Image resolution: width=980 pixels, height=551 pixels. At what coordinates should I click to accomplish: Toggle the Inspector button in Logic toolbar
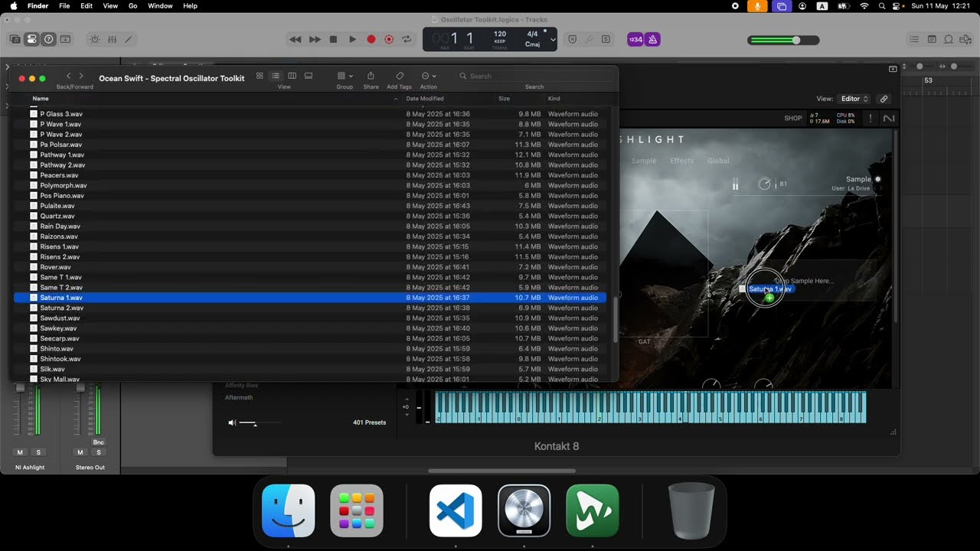31,39
